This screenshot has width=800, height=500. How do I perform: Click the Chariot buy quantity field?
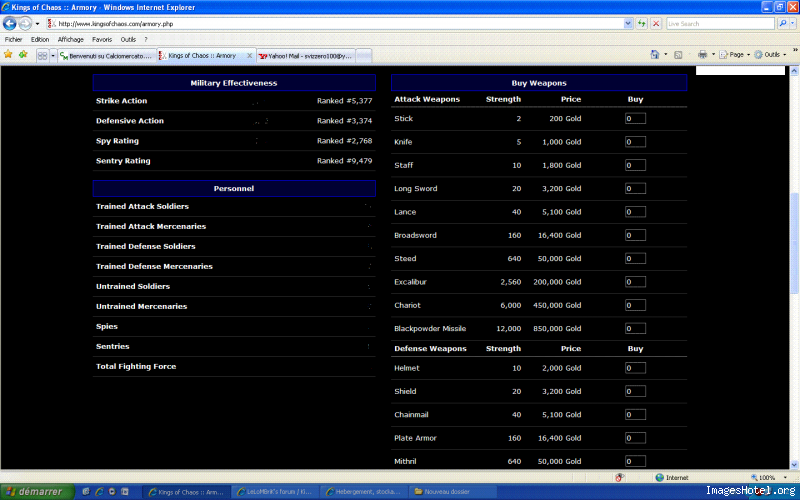click(x=635, y=305)
